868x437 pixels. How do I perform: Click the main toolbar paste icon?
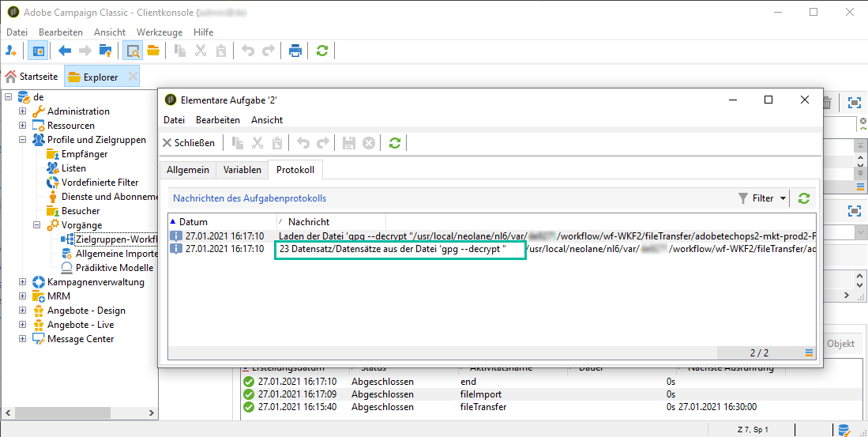[221, 51]
